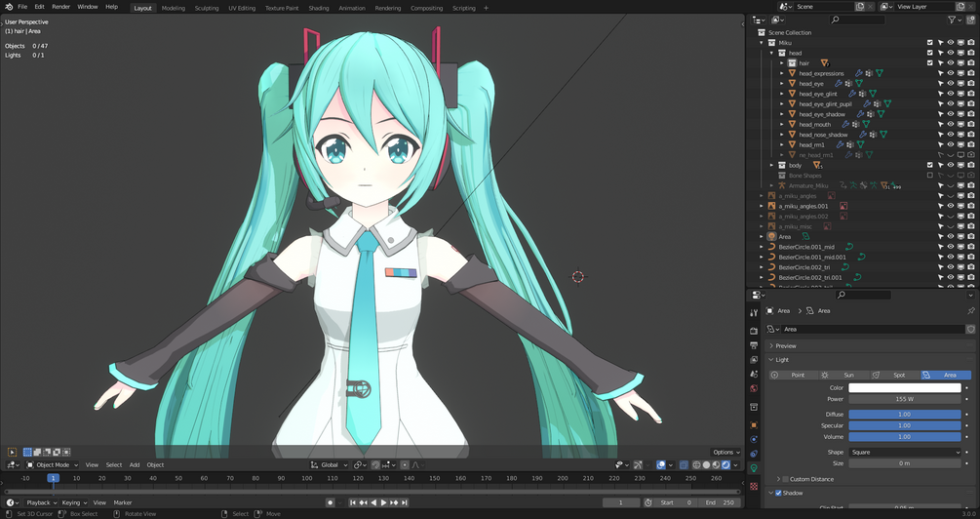The width and height of the screenshot is (980, 519).
Task: Select solid viewport shading
Action: click(706, 465)
